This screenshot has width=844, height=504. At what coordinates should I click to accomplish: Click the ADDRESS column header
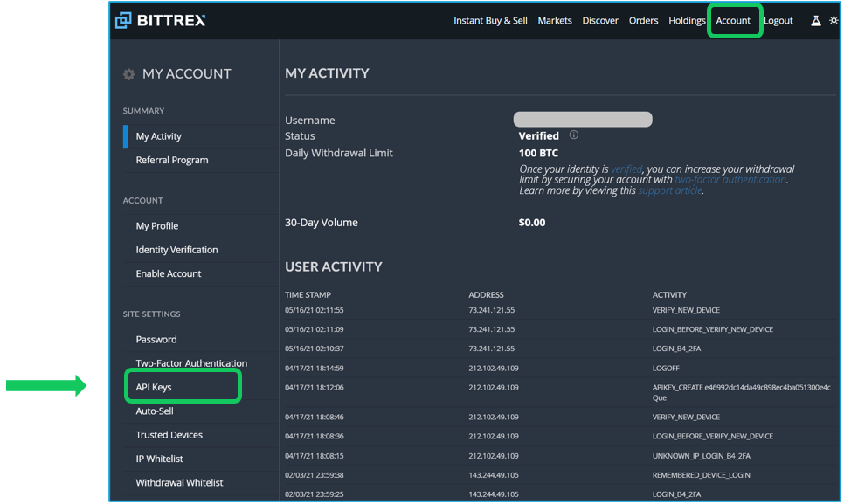[486, 294]
